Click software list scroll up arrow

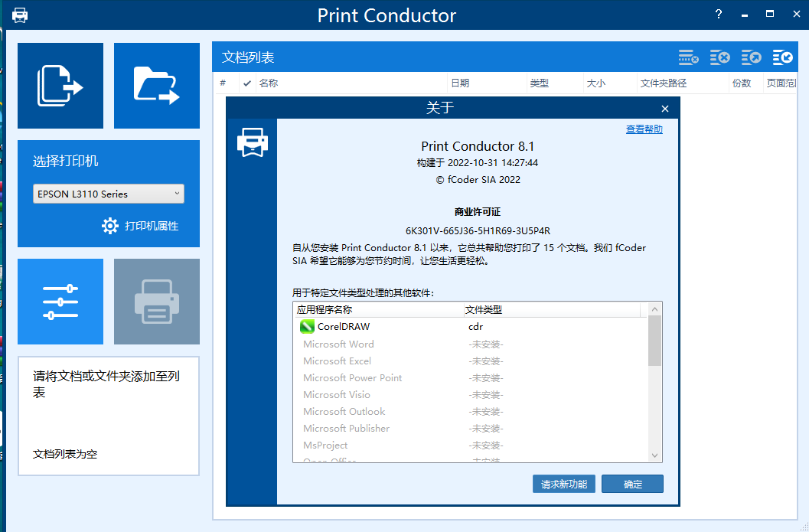pos(654,309)
